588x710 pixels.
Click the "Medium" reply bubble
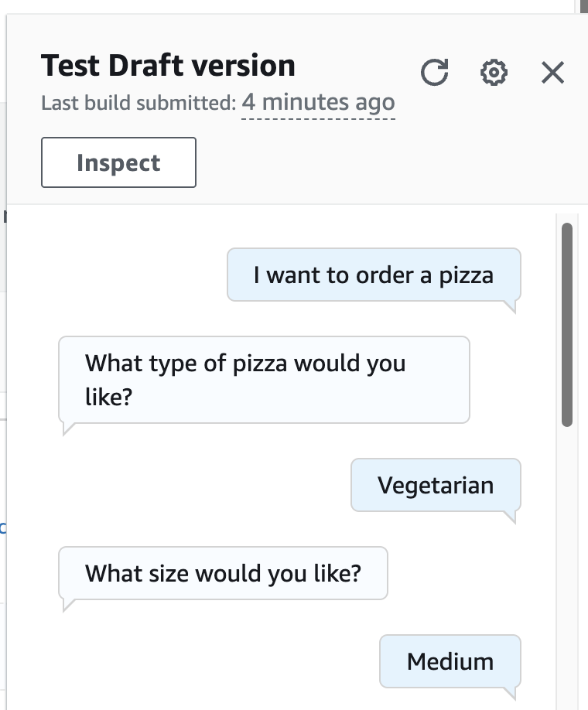[450, 662]
